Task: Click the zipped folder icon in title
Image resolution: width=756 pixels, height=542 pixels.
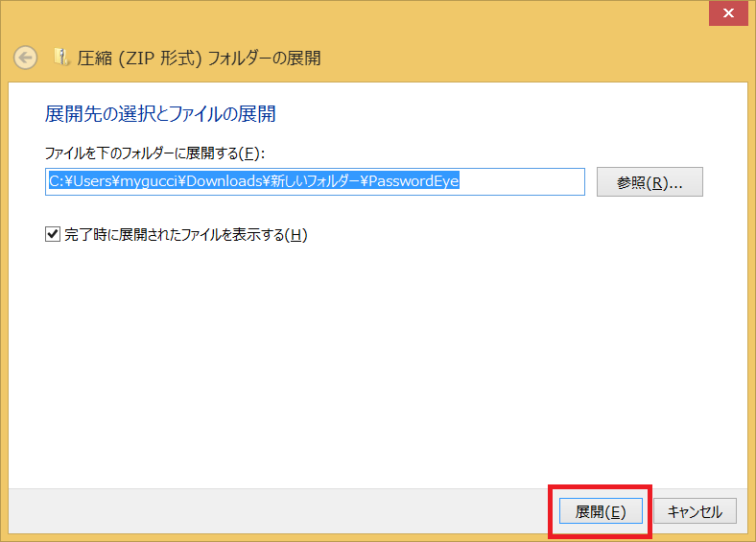Action: 61,58
